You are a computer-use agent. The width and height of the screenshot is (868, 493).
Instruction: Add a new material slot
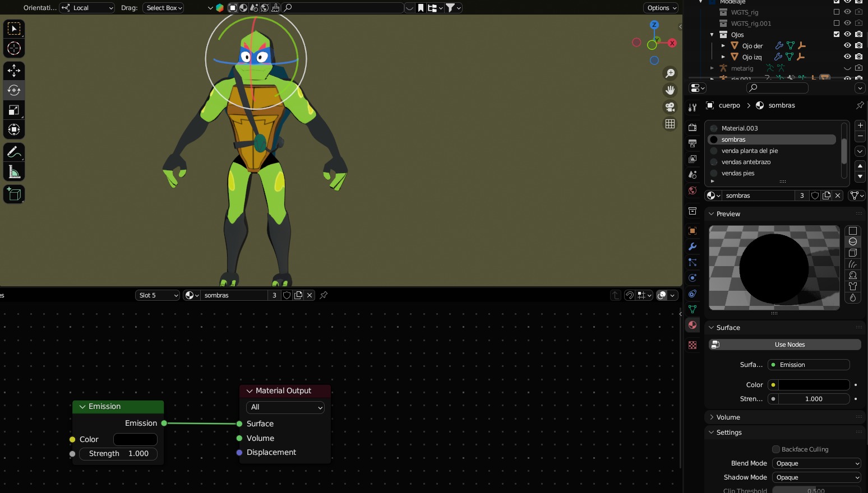pos(860,125)
